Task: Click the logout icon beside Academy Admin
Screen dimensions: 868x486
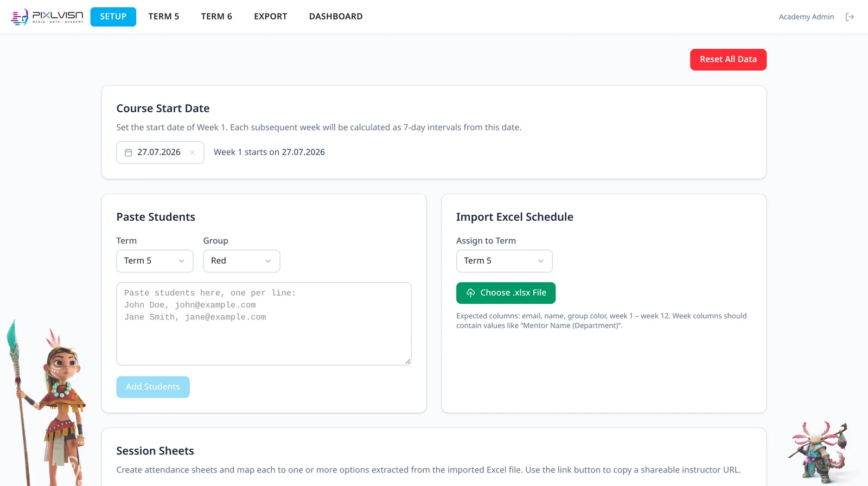Action: coord(850,17)
